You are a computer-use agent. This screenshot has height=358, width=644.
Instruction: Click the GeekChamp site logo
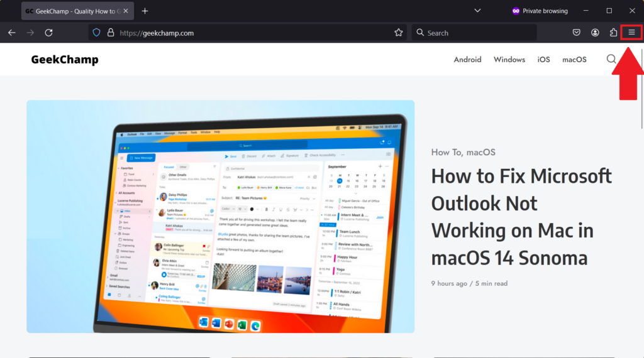pos(65,60)
